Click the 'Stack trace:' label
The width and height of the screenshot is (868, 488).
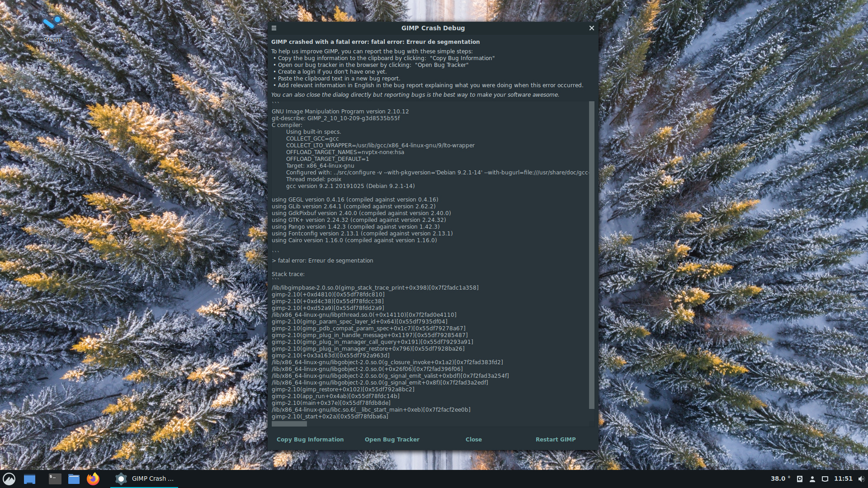click(x=288, y=274)
